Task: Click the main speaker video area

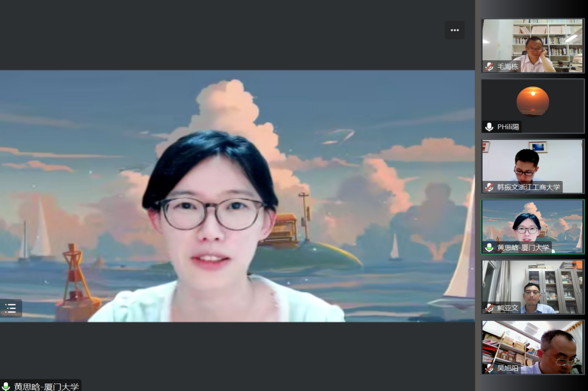Action: point(237,196)
